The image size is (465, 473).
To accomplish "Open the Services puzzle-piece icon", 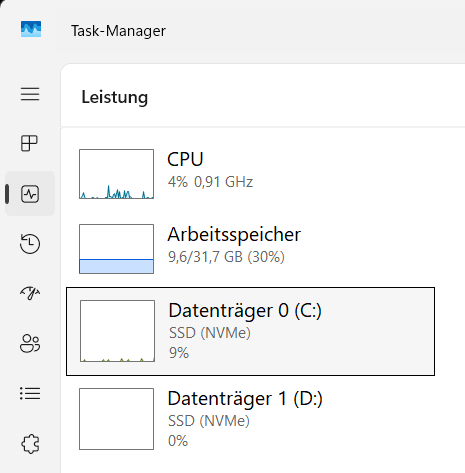I will tap(30, 444).
